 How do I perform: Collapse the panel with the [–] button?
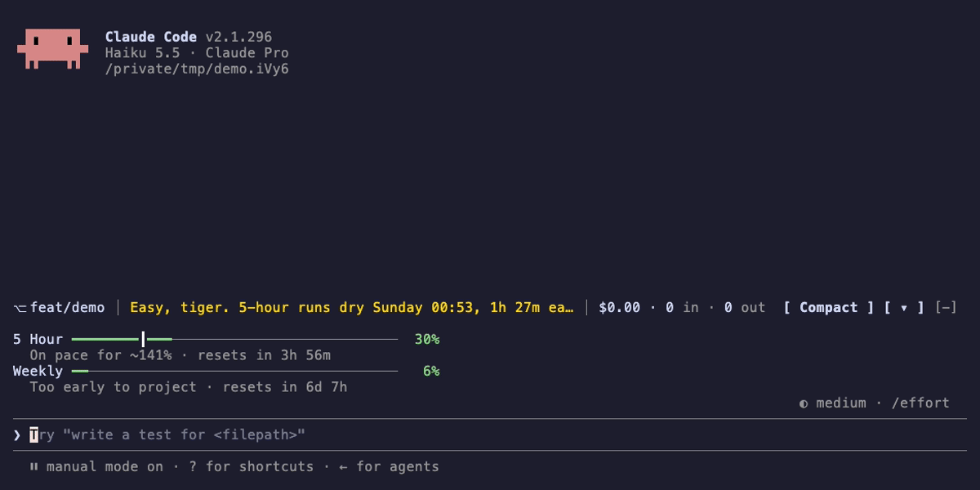pyautogui.click(x=946, y=308)
